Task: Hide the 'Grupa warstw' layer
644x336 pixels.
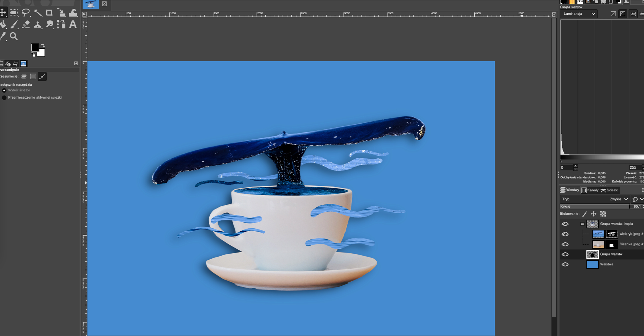Action: coord(565,254)
